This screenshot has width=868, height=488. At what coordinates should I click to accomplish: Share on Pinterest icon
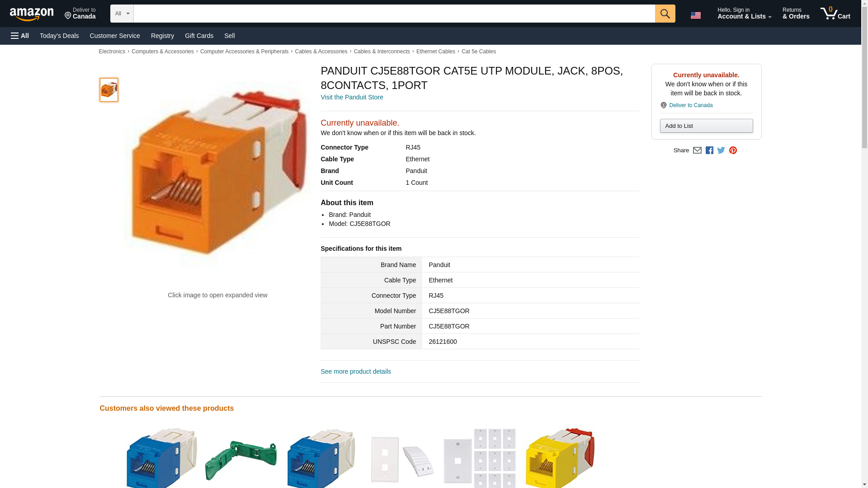point(733,150)
